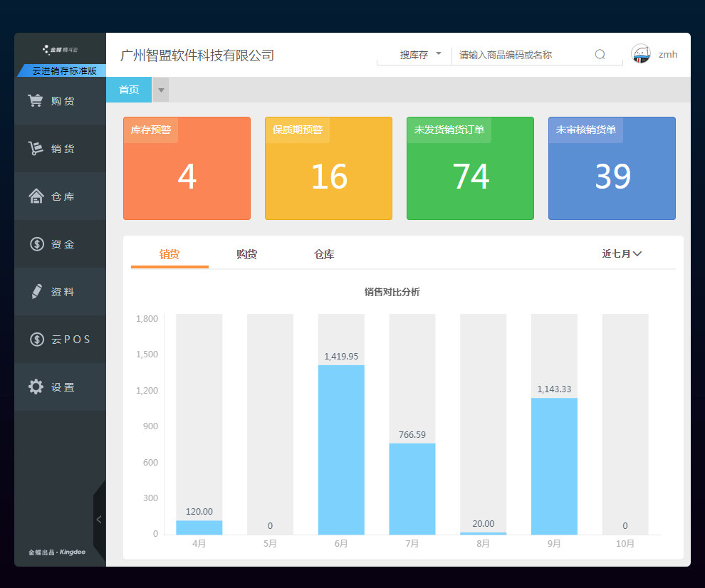Open the zmh user avatar
The image size is (705, 588).
pos(641,54)
